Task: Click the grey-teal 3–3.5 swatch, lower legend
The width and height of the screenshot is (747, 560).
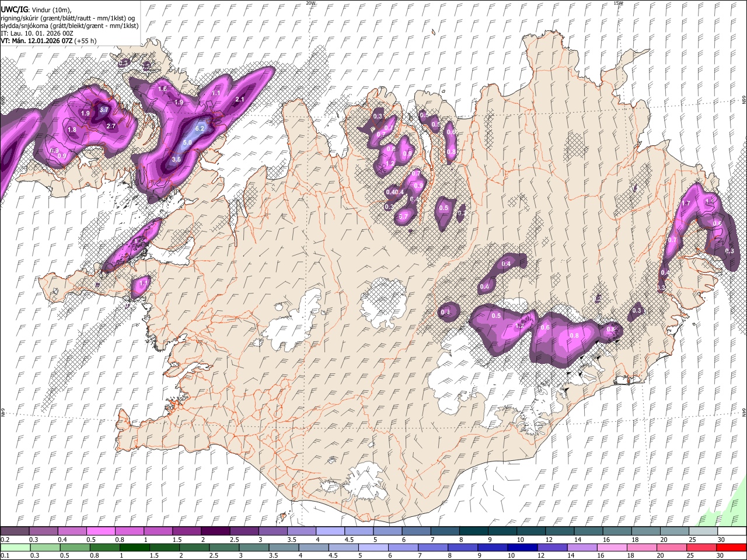Action: point(254,547)
